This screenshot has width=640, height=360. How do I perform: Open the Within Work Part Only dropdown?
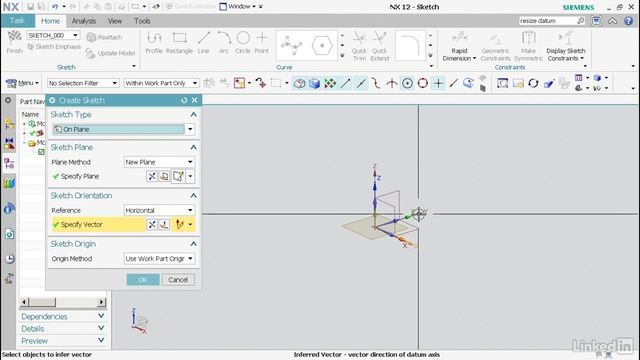click(161, 83)
